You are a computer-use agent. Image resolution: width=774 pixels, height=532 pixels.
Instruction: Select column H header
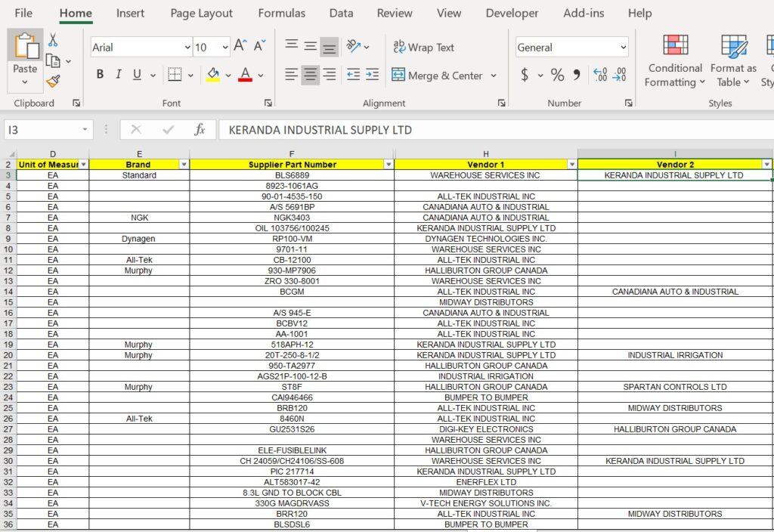(x=486, y=154)
